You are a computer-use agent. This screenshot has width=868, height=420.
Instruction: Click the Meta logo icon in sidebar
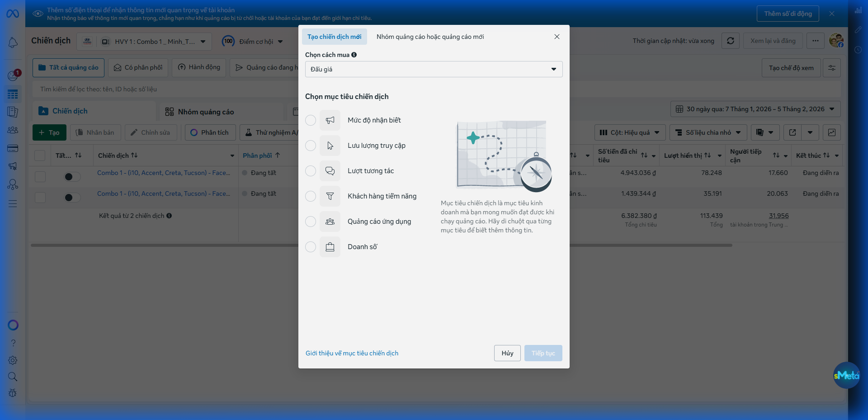(13, 14)
